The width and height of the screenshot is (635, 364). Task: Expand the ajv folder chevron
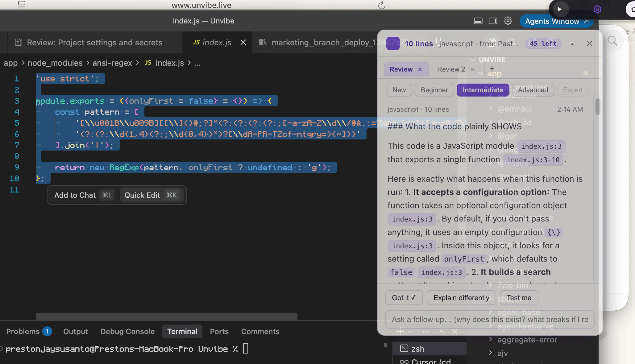pos(491,353)
